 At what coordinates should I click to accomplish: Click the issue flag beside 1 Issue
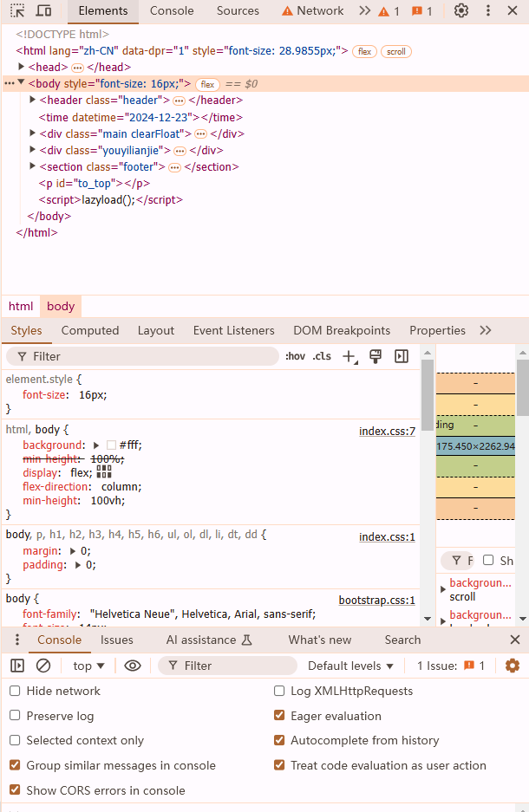(469, 666)
